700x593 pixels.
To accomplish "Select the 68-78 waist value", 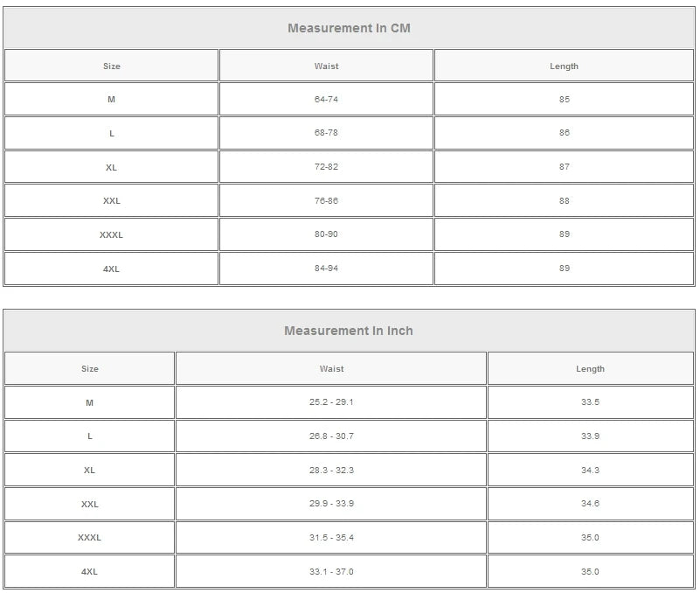I will pyautogui.click(x=326, y=133).
